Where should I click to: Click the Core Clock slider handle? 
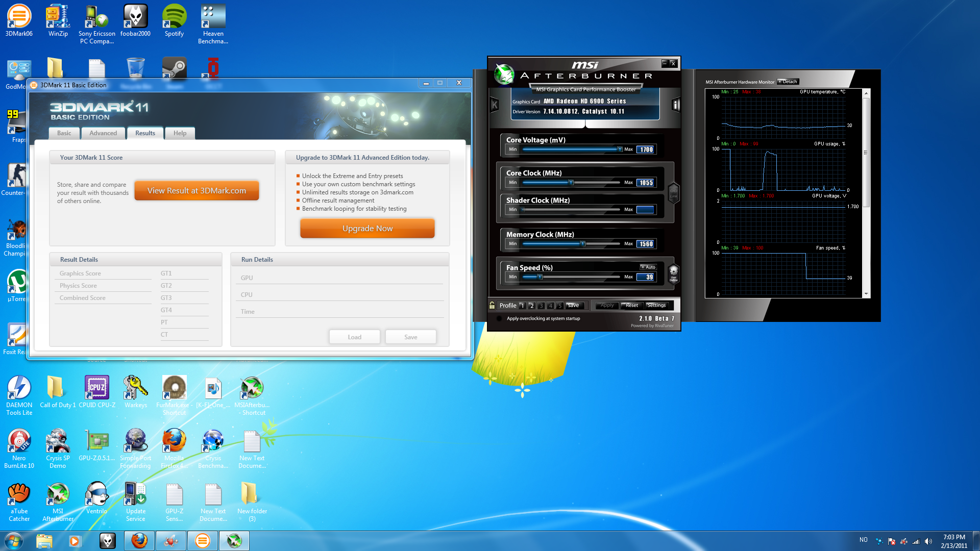[571, 183]
